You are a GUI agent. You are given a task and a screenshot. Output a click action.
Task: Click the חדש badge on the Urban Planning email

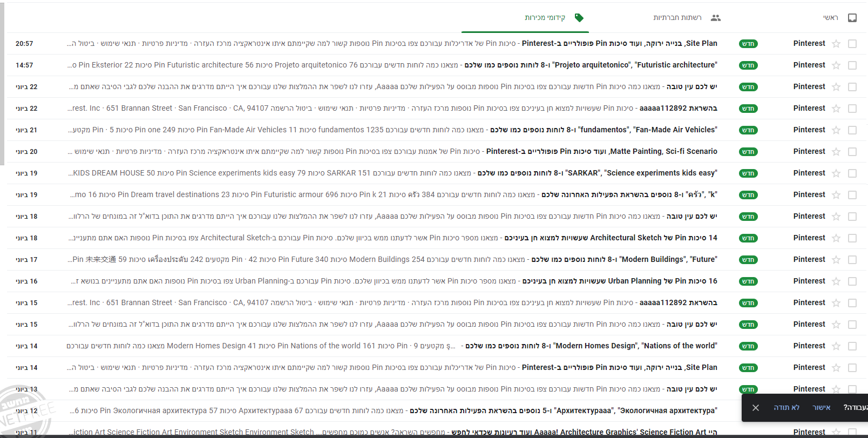point(748,281)
